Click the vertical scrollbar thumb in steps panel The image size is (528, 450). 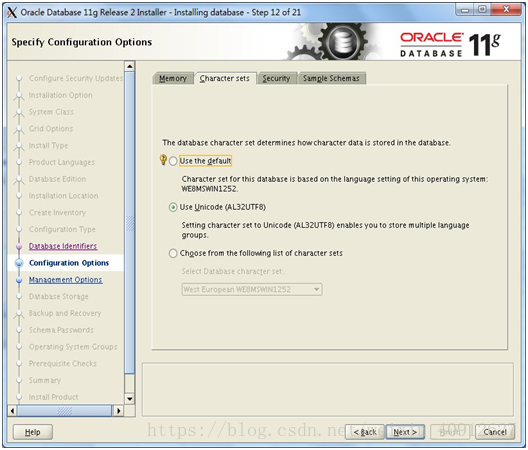(x=130, y=222)
